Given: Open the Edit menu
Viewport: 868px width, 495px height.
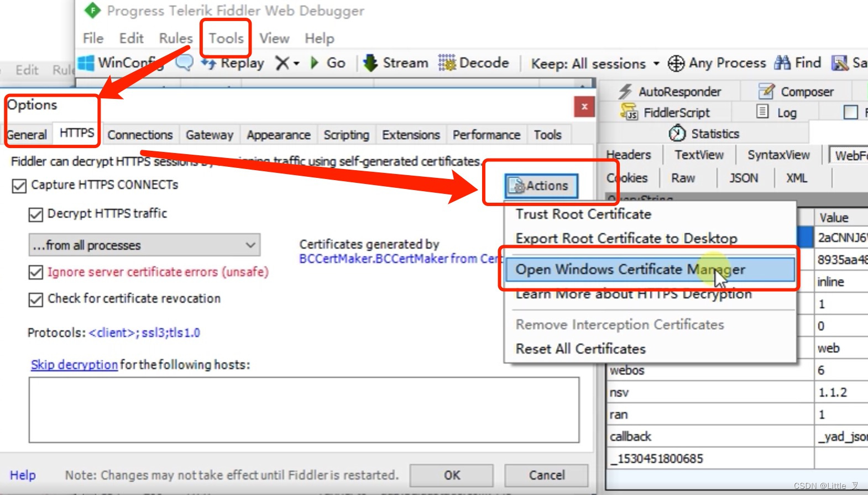Looking at the screenshot, I should [x=131, y=38].
